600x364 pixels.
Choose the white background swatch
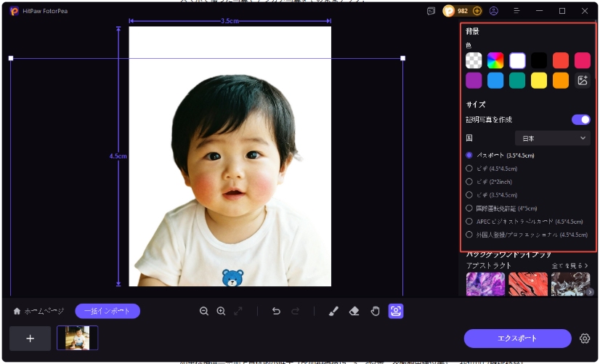click(517, 60)
